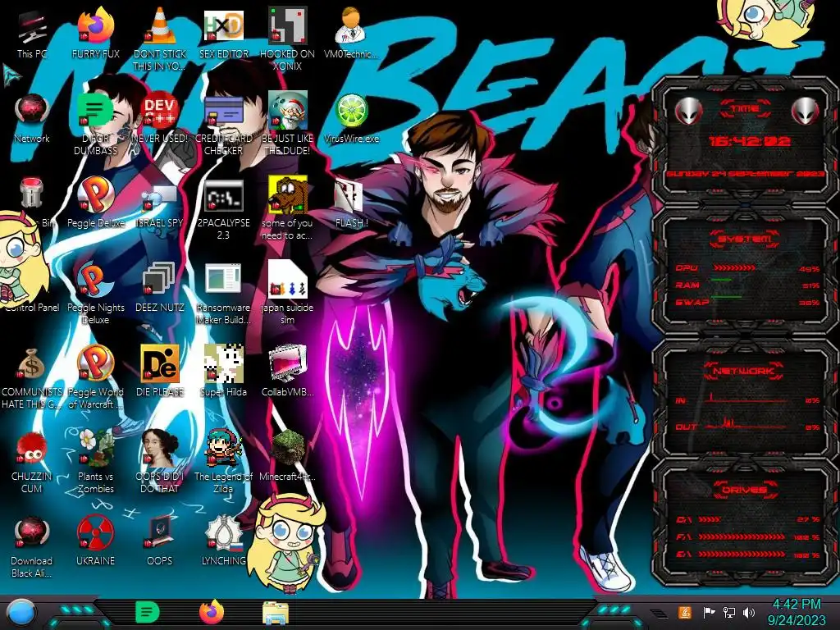Open the Control Panel desktop icon
This screenshot has height=630, width=840.
click(33, 307)
